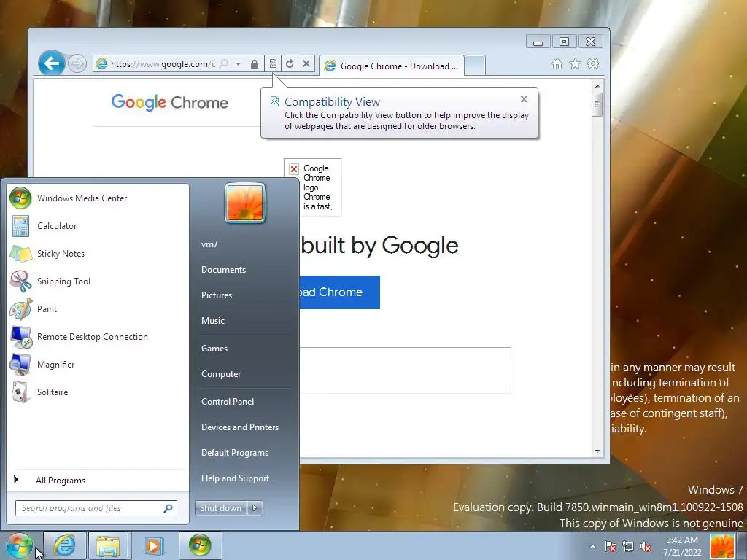
Task: Click the Shut down button
Action: [220, 508]
